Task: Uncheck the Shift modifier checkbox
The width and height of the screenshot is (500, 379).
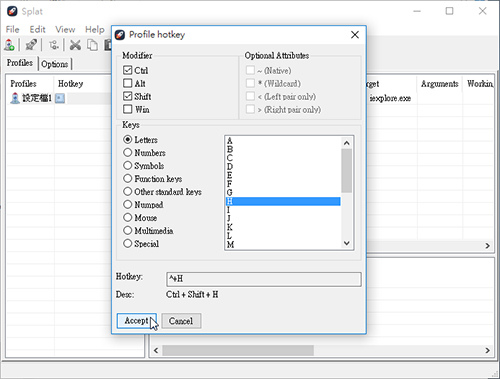Action: coord(128,96)
